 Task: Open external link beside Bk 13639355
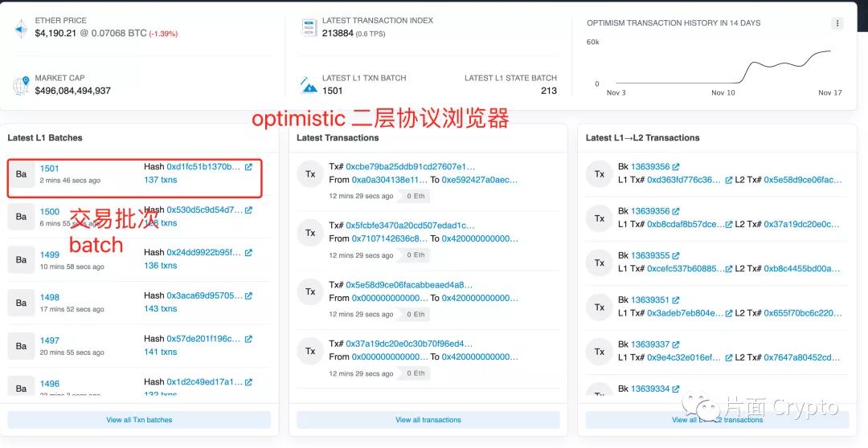pos(676,255)
